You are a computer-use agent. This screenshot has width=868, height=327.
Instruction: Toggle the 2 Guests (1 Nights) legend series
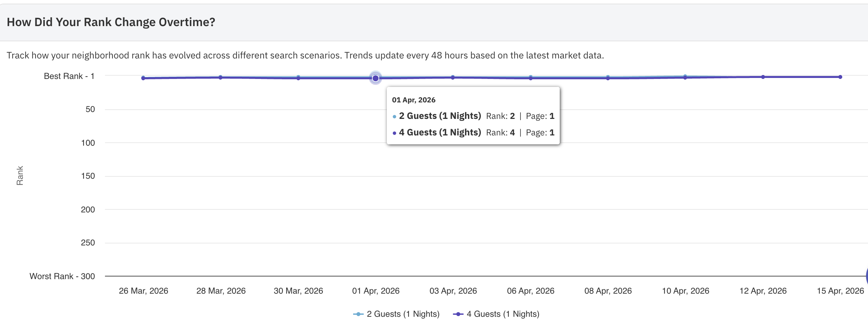(x=396, y=314)
